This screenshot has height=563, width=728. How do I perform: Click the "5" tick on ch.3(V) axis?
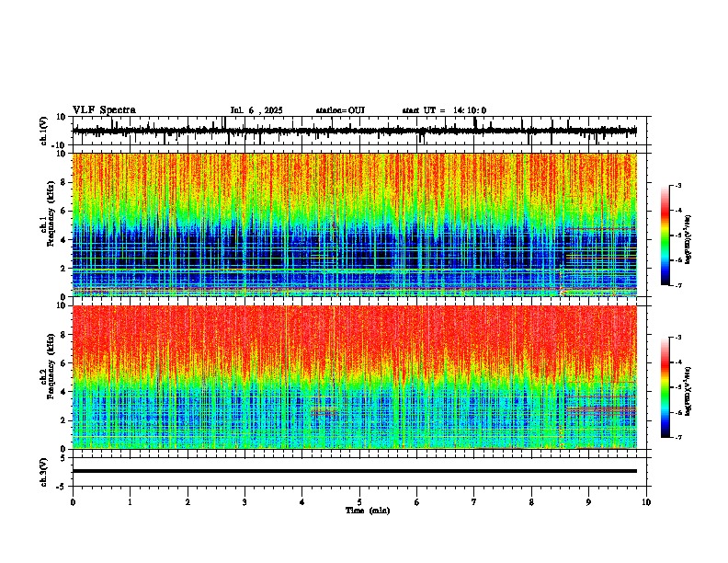pos(64,458)
